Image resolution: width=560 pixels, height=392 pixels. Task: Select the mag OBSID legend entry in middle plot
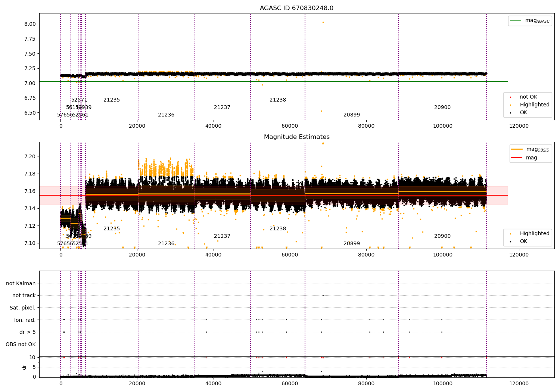[x=530, y=149]
